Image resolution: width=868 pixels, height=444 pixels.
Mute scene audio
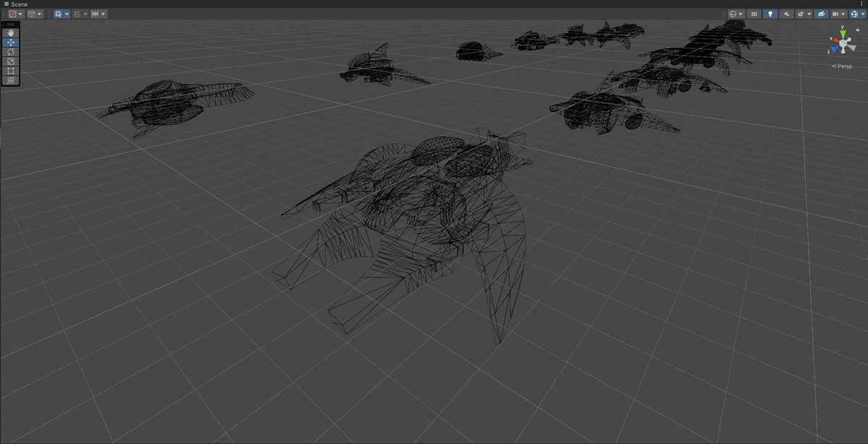tap(786, 14)
